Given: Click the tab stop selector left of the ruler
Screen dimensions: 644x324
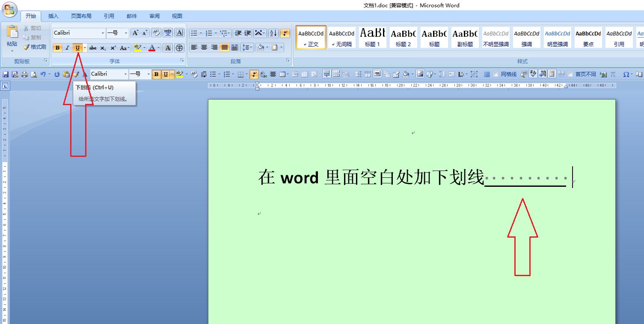Looking at the screenshot, I should (5, 86).
